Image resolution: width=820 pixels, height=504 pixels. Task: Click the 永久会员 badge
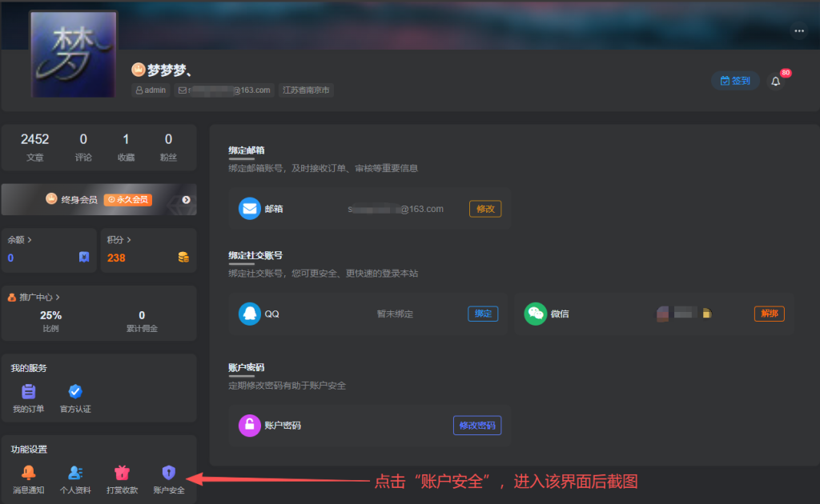128,199
